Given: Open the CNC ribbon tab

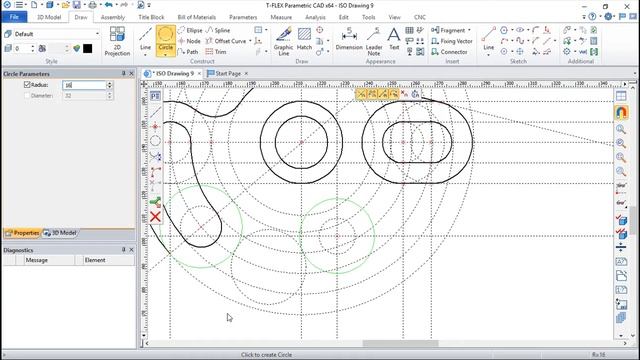Looking at the screenshot, I should pyautogui.click(x=420, y=17).
